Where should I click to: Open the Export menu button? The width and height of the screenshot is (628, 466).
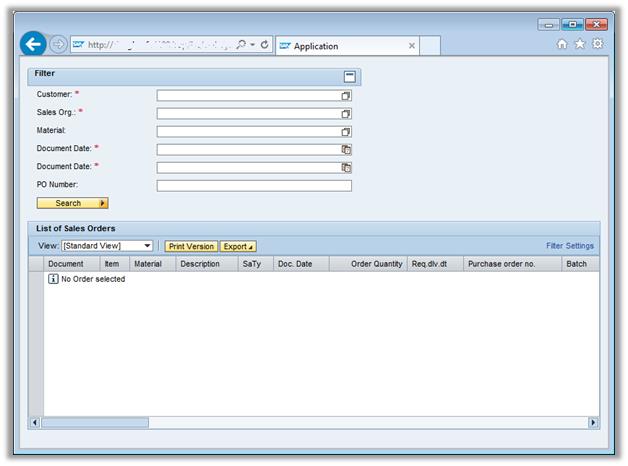pyautogui.click(x=238, y=247)
